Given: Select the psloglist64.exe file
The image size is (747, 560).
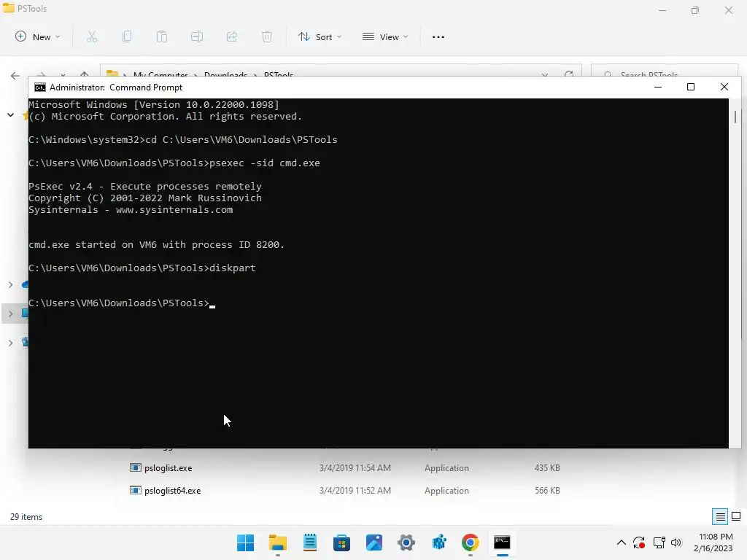Looking at the screenshot, I should 172,491.
